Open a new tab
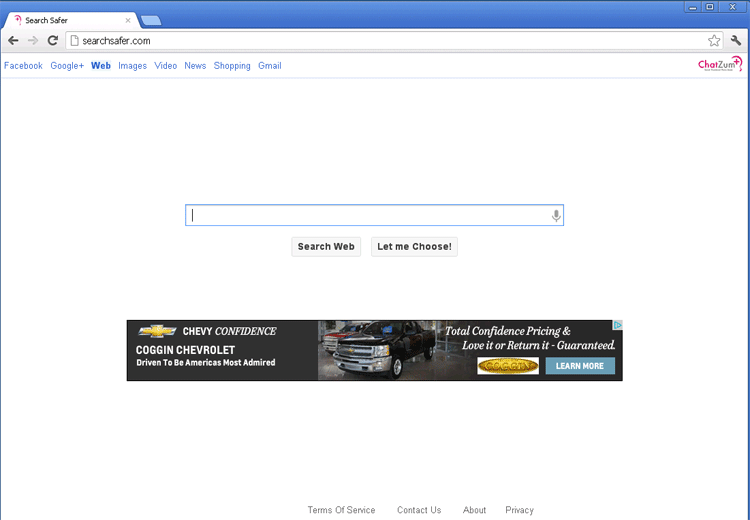 pyautogui.click(x=151, y=21)
